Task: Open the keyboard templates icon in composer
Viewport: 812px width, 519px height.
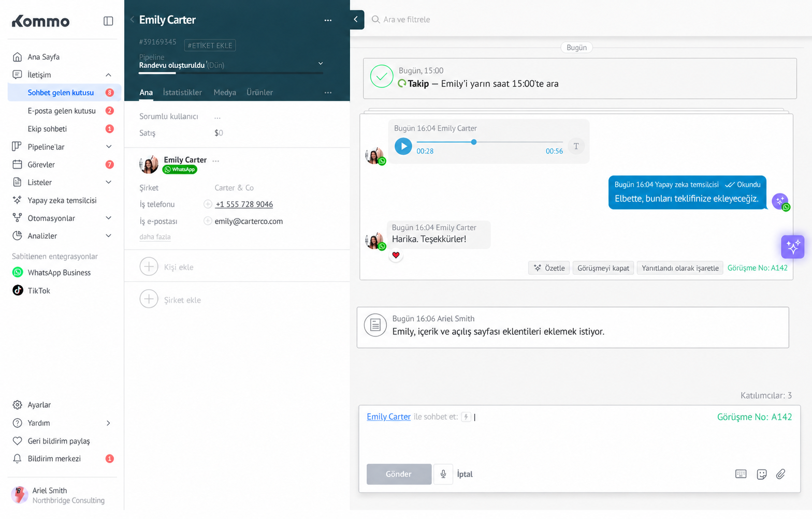Action: (x=741, y=474)
